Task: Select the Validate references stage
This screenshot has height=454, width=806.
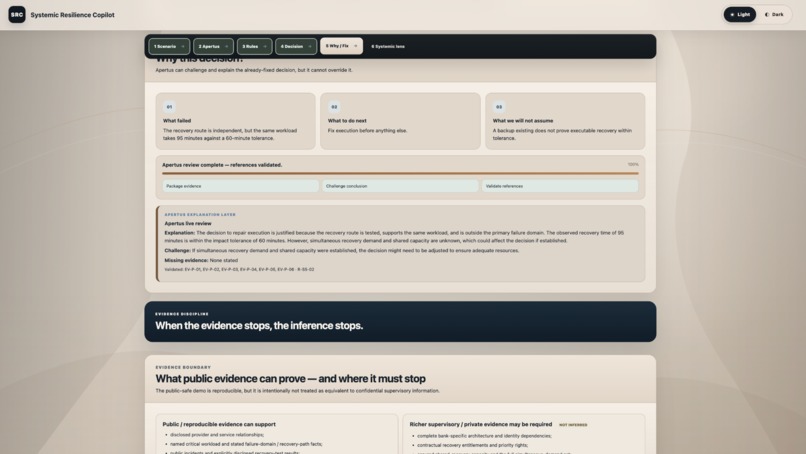Action: point(560,186)
